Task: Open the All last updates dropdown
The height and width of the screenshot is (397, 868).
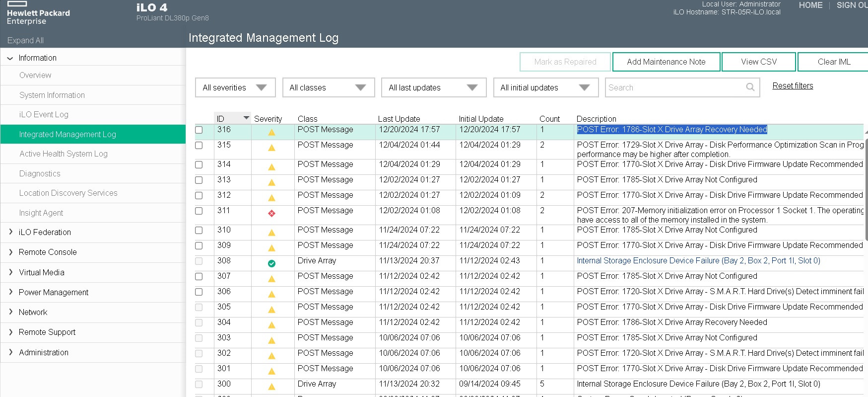Action: pyautogui.click(x=434, y=87)
